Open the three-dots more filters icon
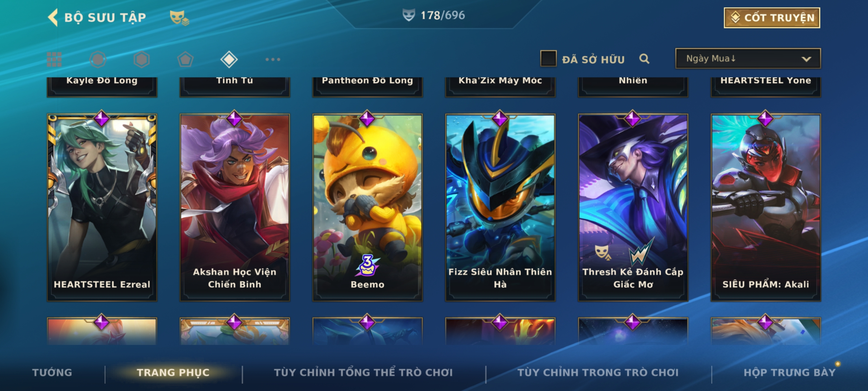The image size is (868, 391). tap(273, 59)
